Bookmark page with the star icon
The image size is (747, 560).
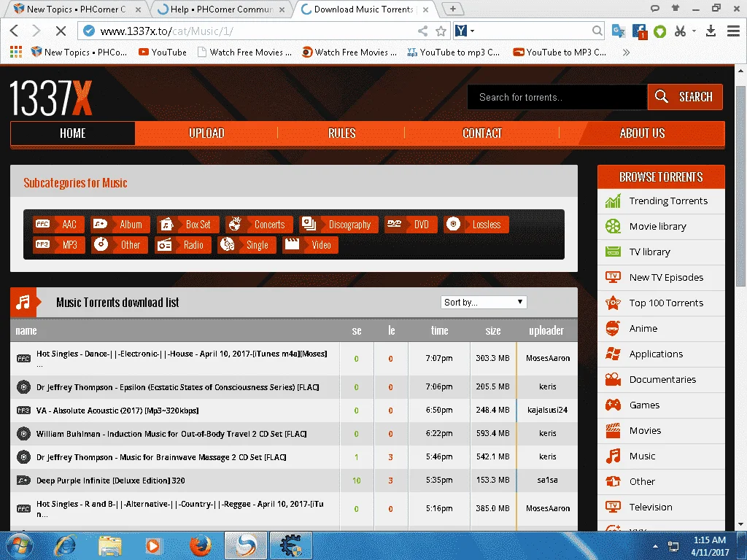coord(441,31)
